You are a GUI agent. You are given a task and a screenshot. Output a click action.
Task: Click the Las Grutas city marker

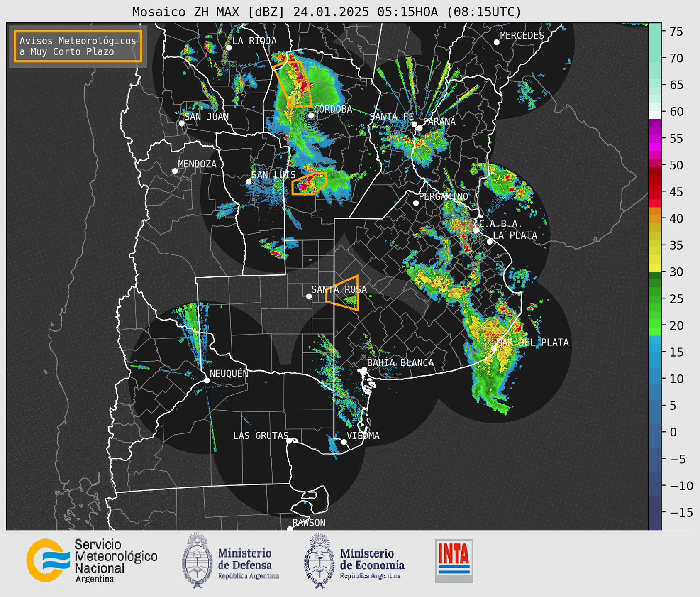[x=289, y=441]
